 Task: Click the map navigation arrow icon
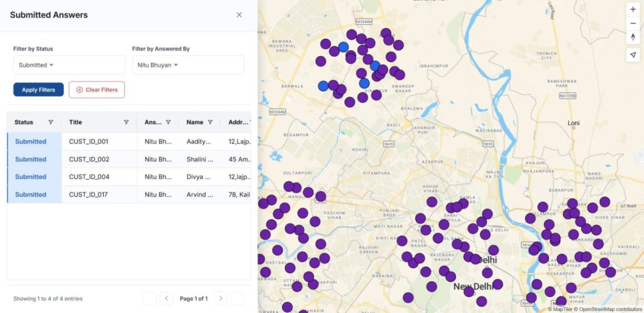point(633,55)
